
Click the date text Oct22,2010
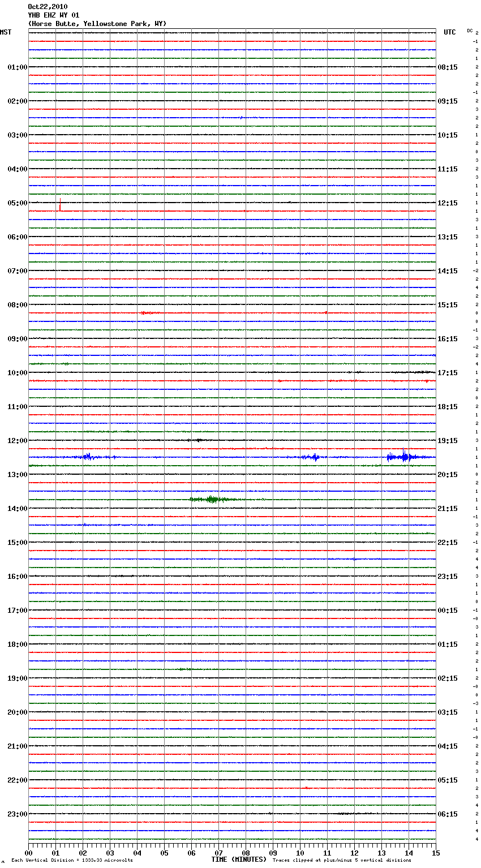48,7
